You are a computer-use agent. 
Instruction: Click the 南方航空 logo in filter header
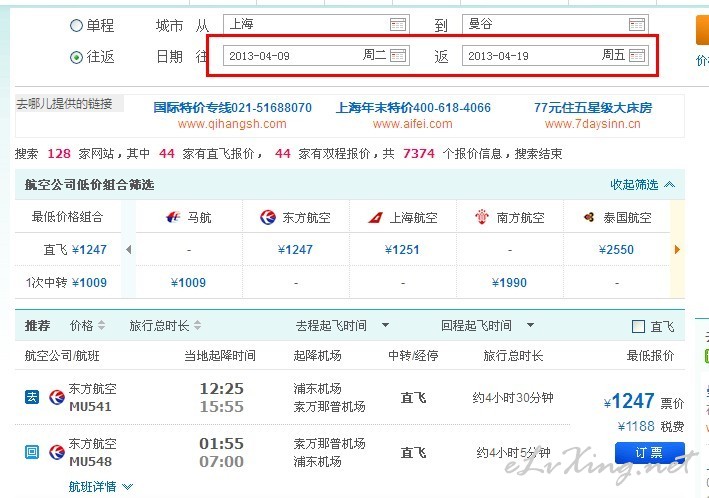[x=482, y=217]
